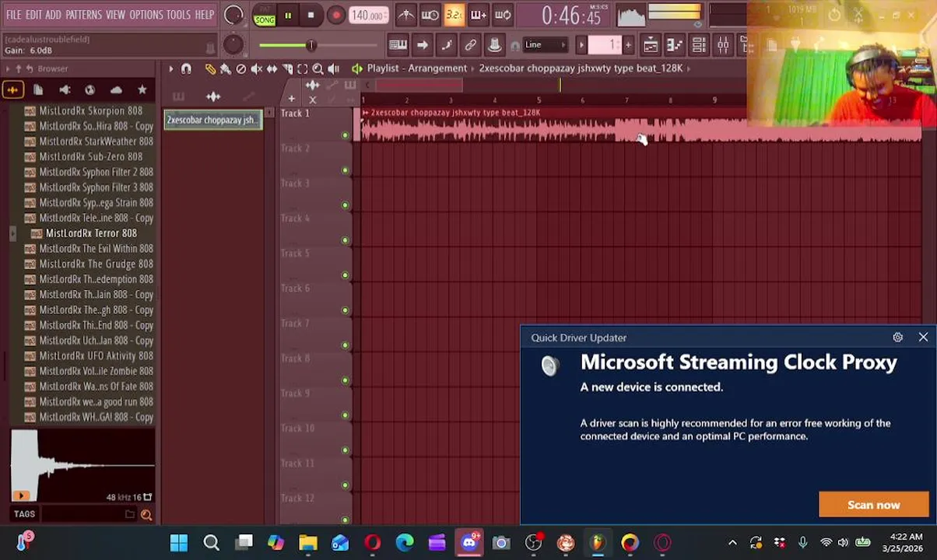Select the stamp tool in toolbar

[x=494, y=45]
